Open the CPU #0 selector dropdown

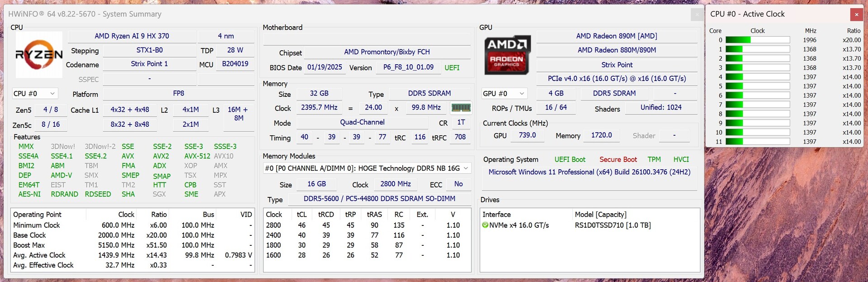pyautogui.click(x=35, y=94)
